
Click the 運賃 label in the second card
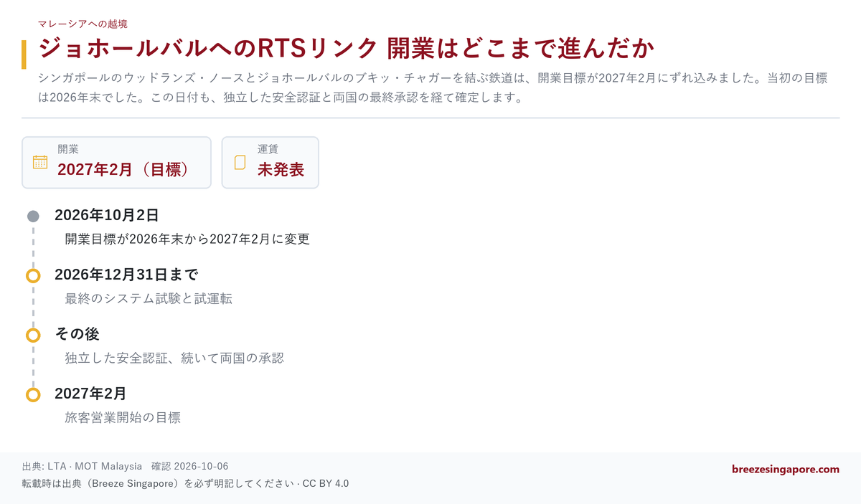click(268, 149)
